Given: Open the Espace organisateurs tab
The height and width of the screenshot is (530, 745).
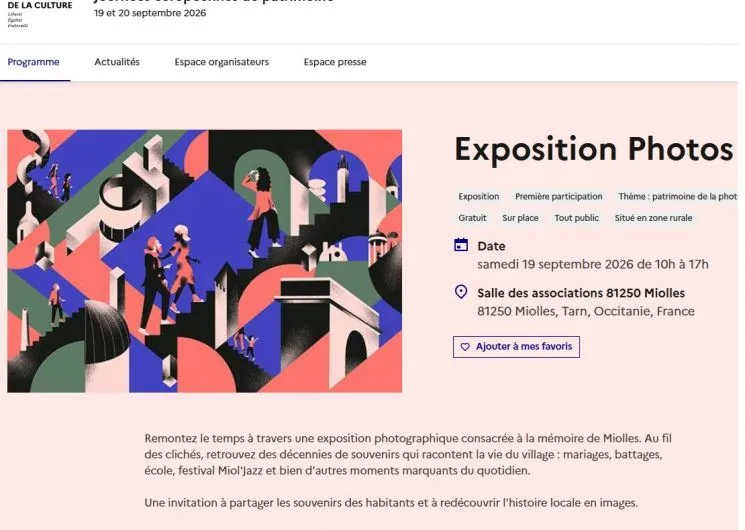Looking at the screenshot, I should [x=221, y=62].
